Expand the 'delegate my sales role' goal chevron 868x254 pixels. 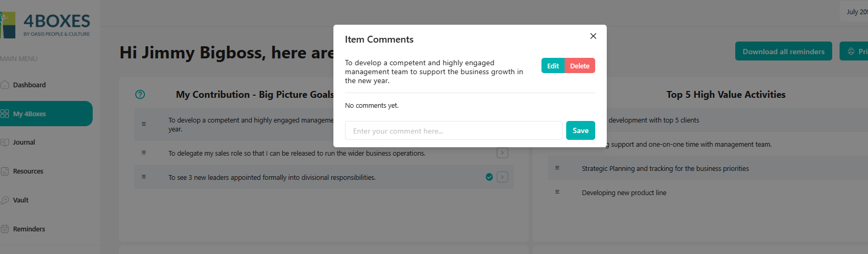point(502,153)
